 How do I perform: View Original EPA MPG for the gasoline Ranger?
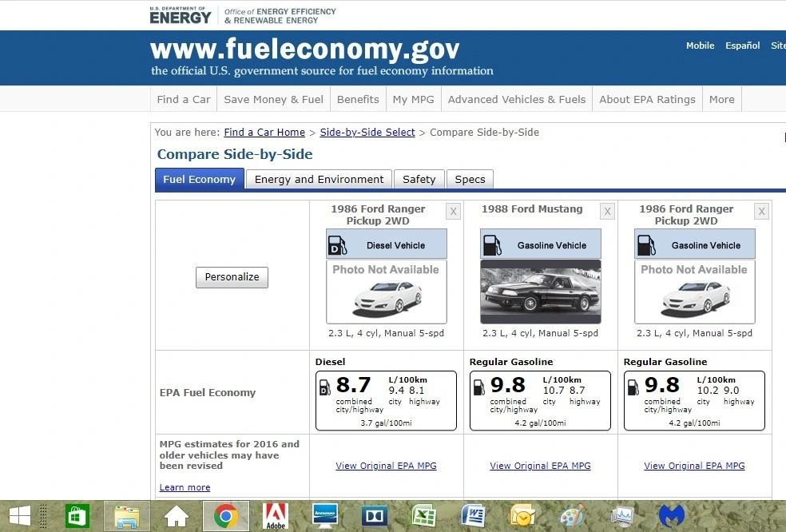pyautogui.click(x=694, y=466)
